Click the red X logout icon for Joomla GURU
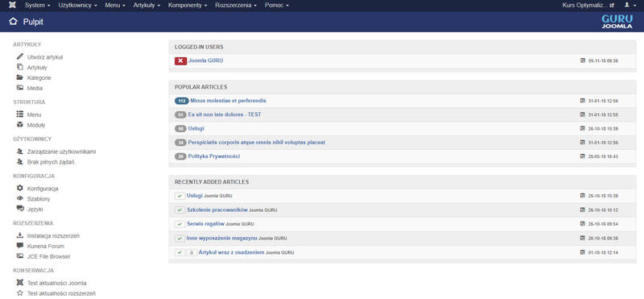 180,61
